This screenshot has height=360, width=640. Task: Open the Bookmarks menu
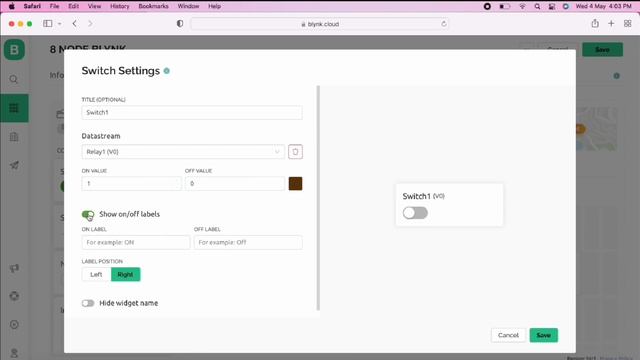[x=153, y=6]
